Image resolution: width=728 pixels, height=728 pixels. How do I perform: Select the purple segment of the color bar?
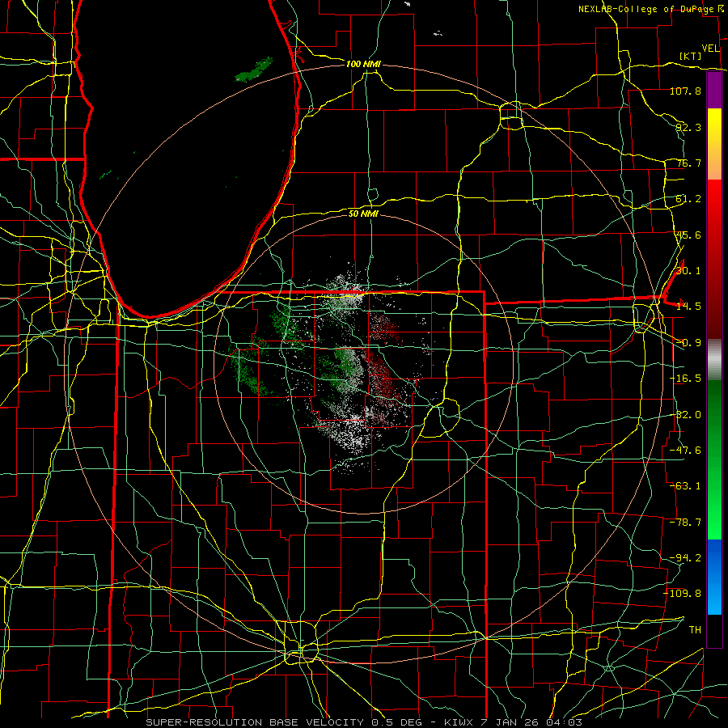(714, 90)
